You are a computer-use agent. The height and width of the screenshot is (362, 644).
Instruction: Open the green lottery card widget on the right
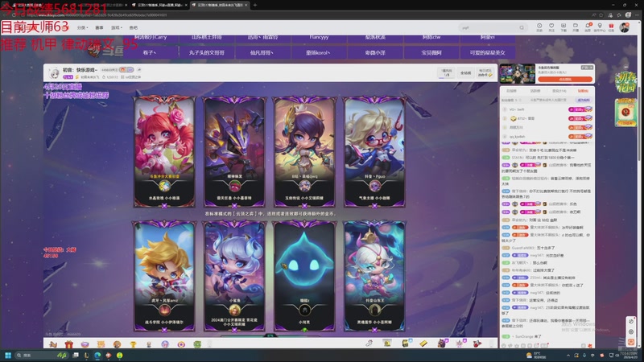625,112
